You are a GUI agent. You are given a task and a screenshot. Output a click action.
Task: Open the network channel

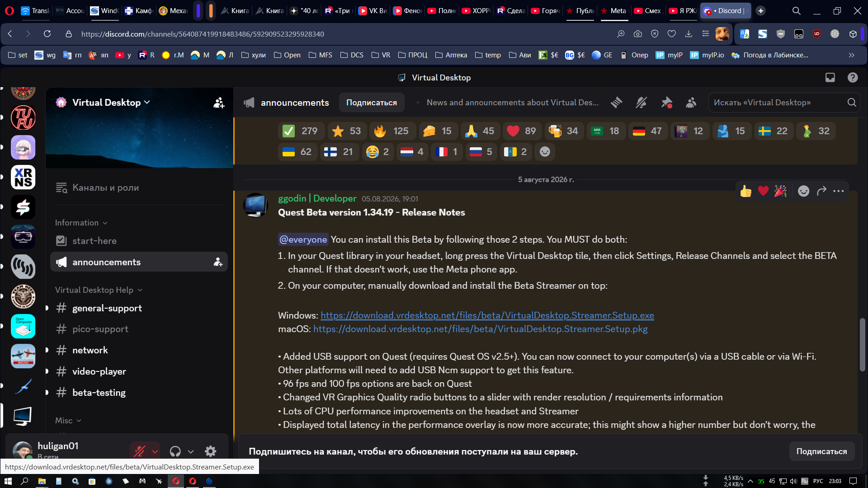pyautogui.click(x=139, y=350)
